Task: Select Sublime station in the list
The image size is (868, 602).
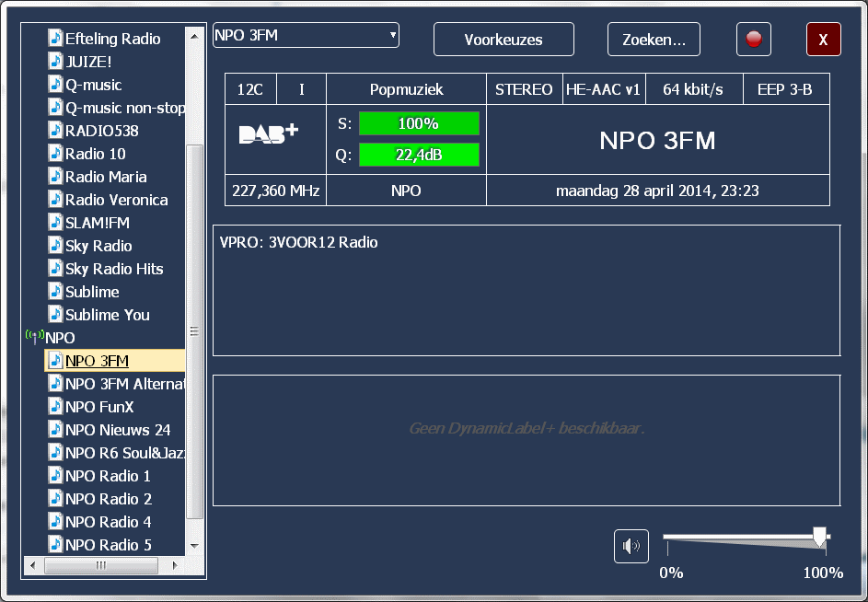Action: [x=92, y=292]
